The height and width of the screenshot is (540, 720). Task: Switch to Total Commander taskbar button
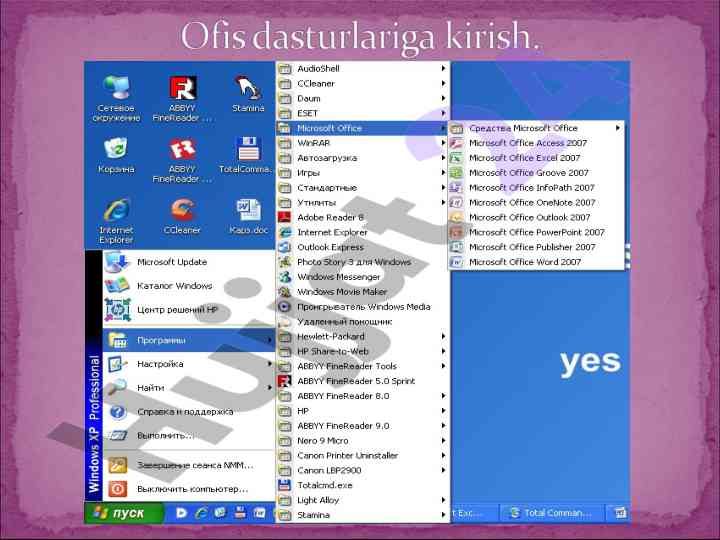(551, 513)
